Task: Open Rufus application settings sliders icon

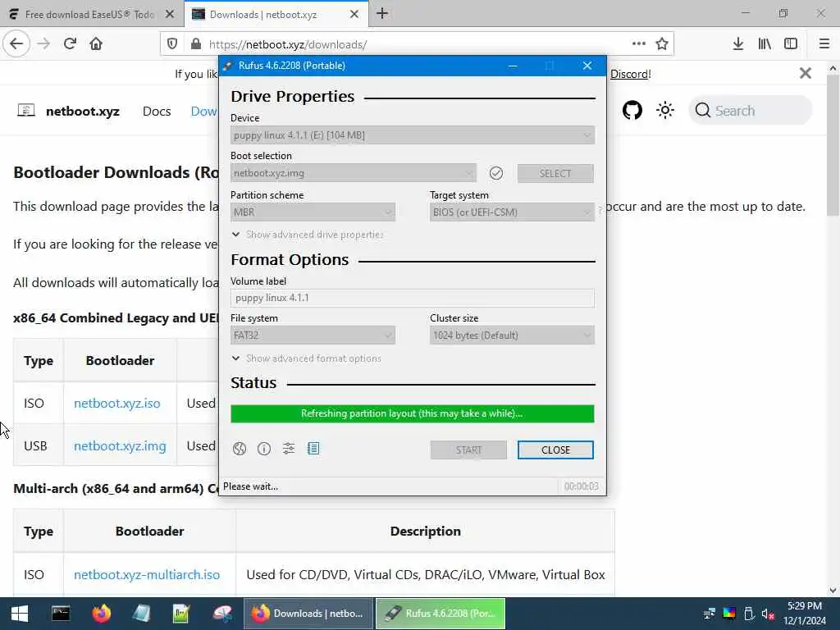Action: [x=289, y=449]
